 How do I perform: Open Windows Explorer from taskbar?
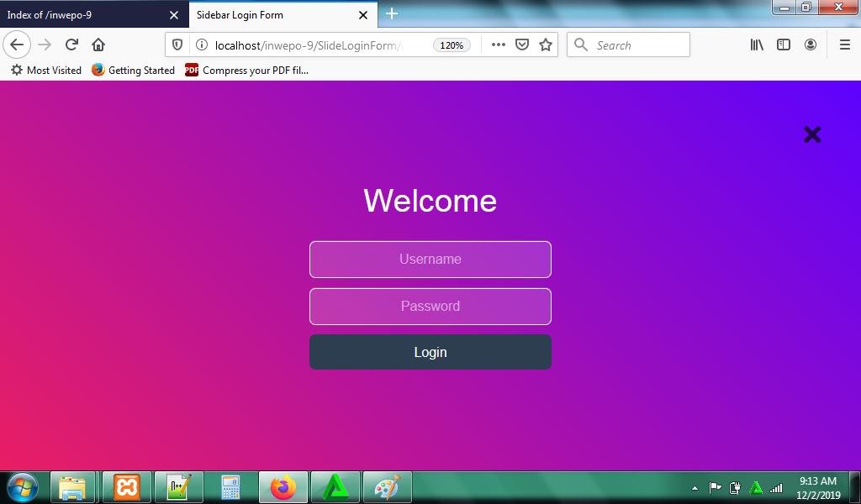[x=73, y=487]
